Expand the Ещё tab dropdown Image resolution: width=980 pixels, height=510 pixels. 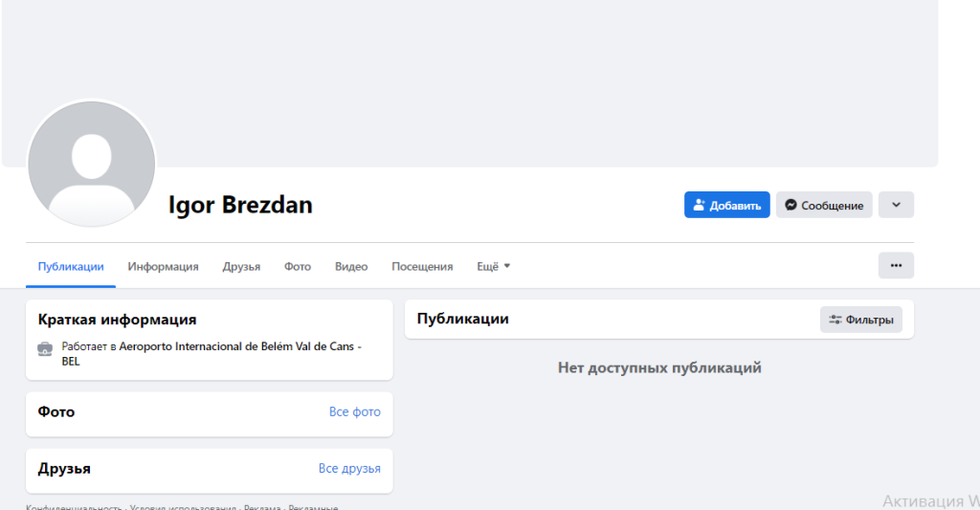coord(494,267)
